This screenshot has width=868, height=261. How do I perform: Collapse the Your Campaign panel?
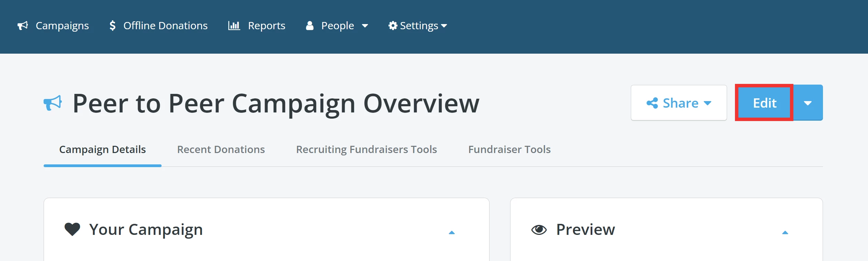(452, 232)
